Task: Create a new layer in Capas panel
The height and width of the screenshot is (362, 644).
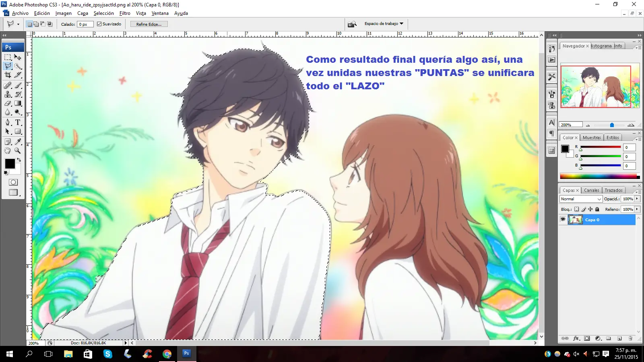Action: coord(619,339)
